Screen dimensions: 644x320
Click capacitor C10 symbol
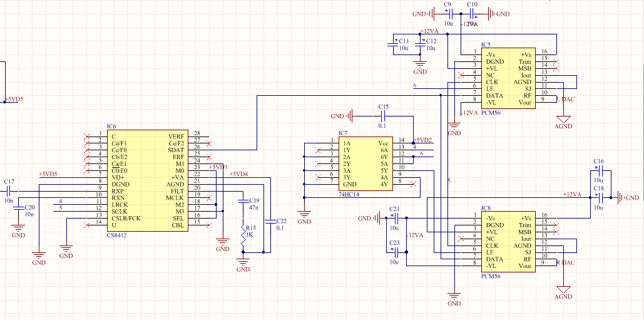(472, 14)
